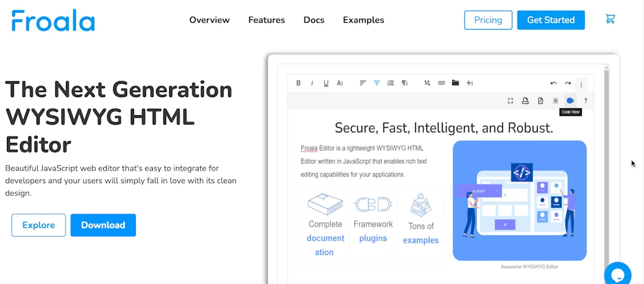Image resolution: width=644 pixels, height=284 pixels.
Task: Toggle the Markdown mode icon
Action: (427, 83)
